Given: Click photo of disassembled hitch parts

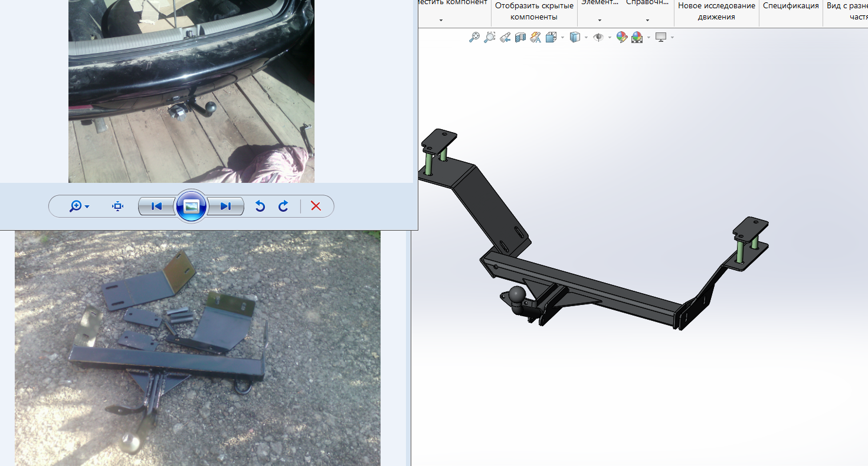Looking at the screenshot, I should point(198,348).
